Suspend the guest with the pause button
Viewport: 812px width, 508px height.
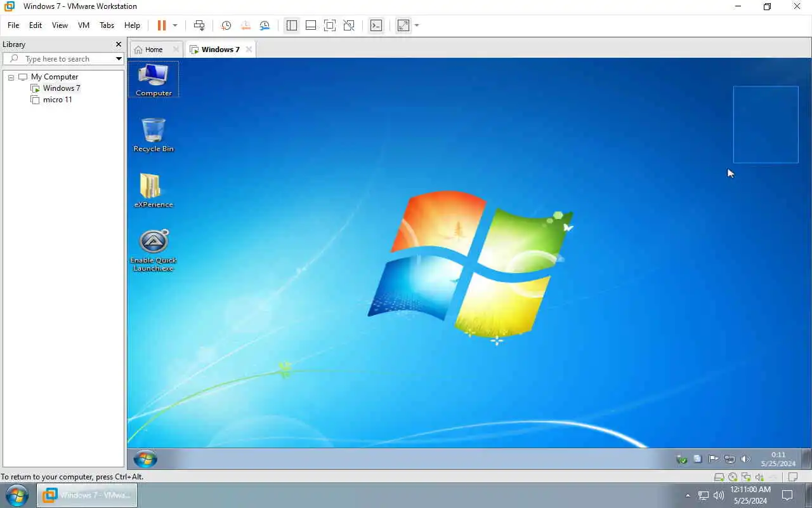[x=161, y=25]
